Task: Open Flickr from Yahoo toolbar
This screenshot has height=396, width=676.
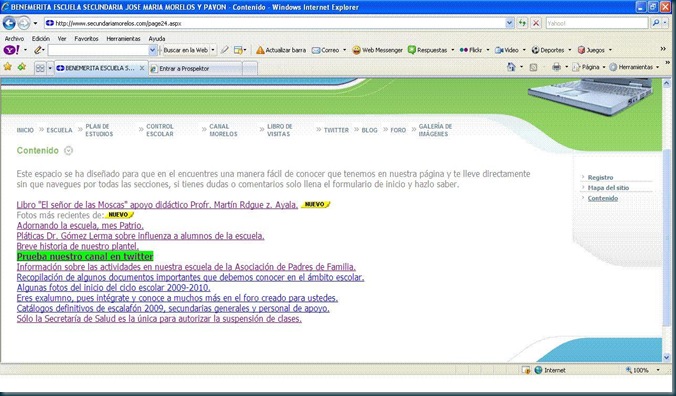Action: (x=471, y=50)
